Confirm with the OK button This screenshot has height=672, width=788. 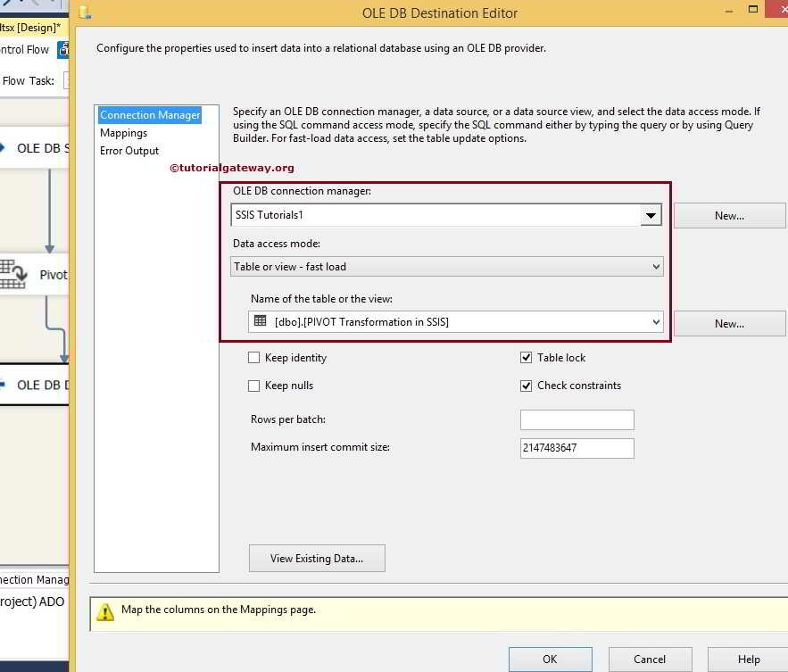551,659
